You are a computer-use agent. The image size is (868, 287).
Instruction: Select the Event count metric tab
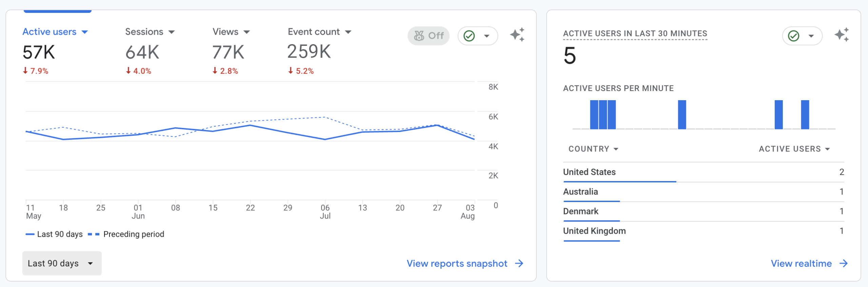coord(314,32)
